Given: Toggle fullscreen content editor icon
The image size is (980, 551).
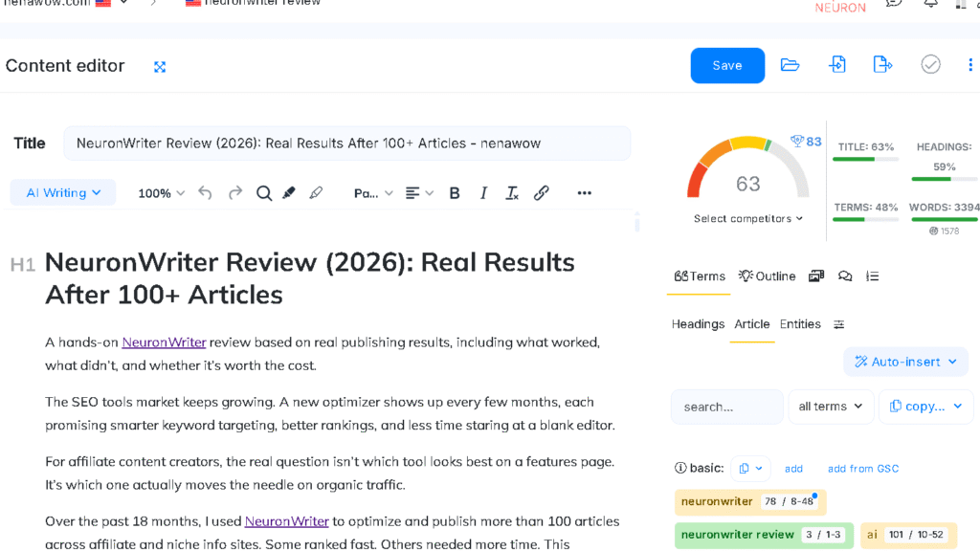Looking at the screenshot, I should pyautogui.click(x=160, y=67).
